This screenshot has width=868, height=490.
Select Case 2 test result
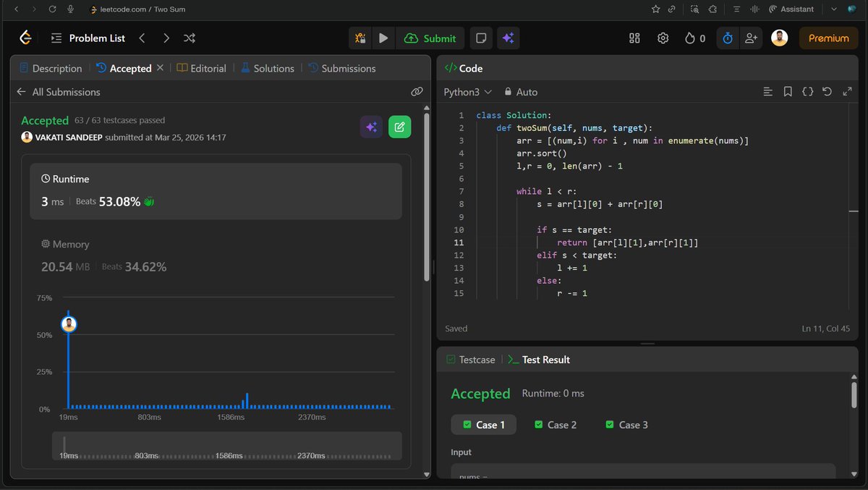(x=556, y=425)
